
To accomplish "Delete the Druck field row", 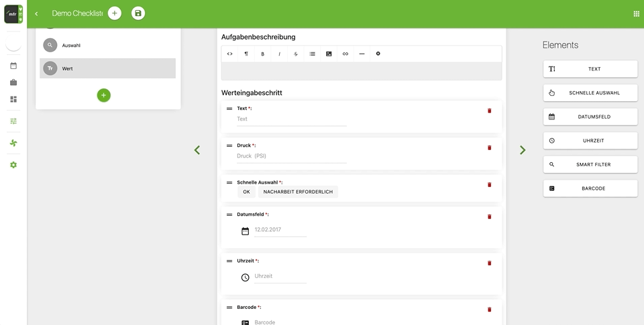I will (489, 147).
